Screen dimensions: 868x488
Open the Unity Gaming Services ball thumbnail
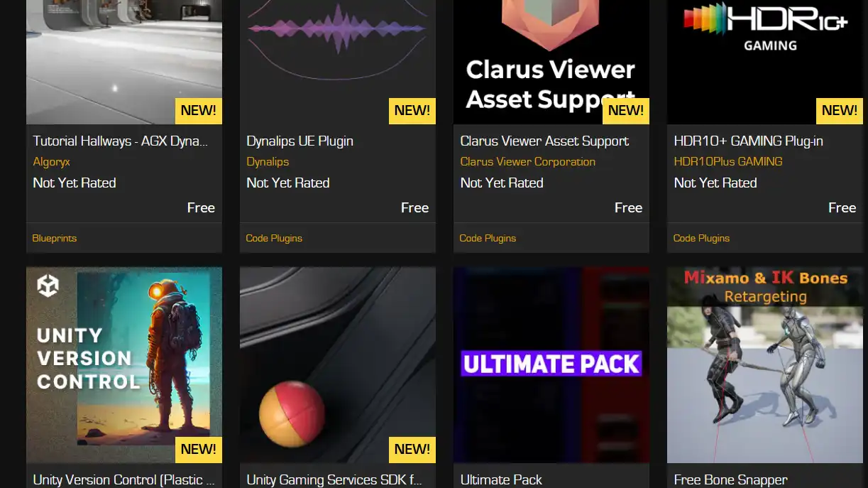coord(338,365)
